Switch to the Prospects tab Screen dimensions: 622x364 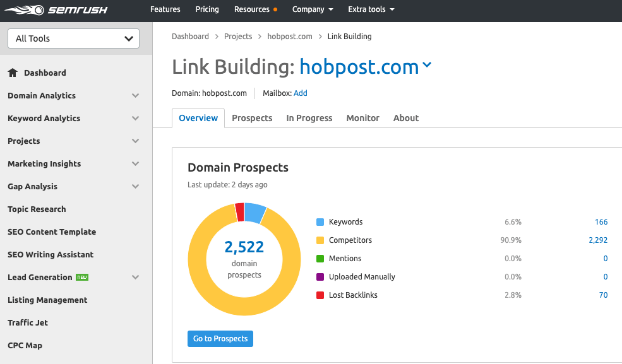point(252,118)
